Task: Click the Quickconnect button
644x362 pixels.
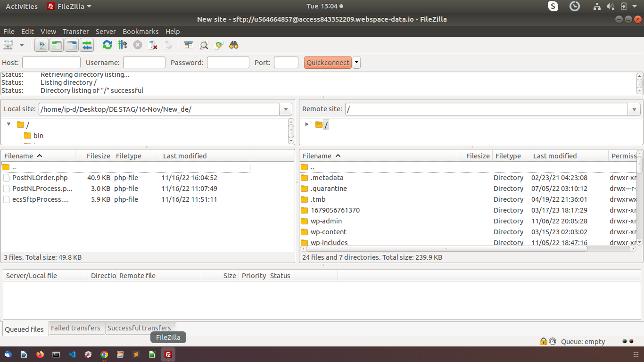Action: pos(328,63)
